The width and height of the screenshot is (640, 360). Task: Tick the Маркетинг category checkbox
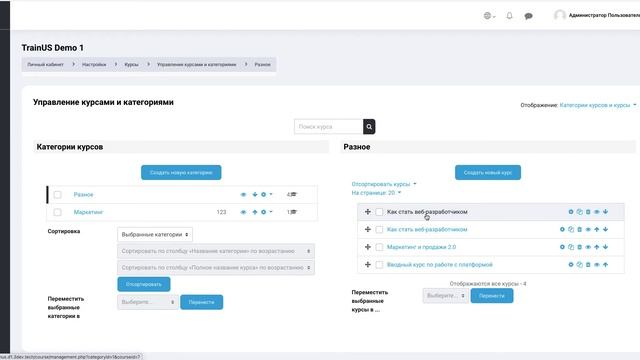coord(58,212)
